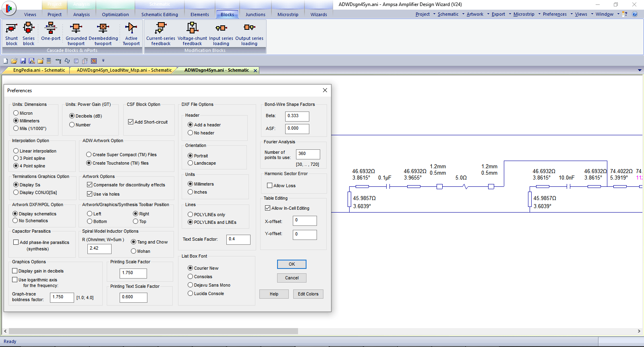This screenshot has width=644, height=347.
Task: Click the Edit Colors button
Action: pyautogui.click(x=308, y=294)
